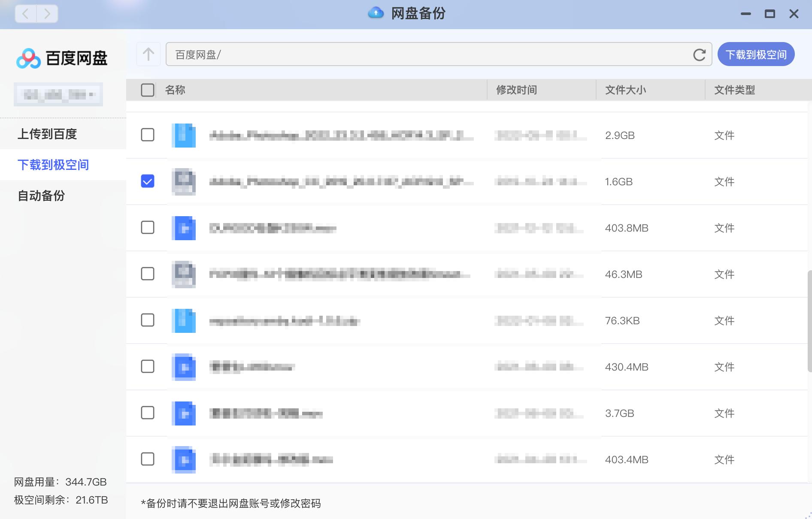Image resolution: width=812 pixels, height=519 pixels.
Task: Check the checkbox of the 3.7GB file
Action: click(148, 413)
